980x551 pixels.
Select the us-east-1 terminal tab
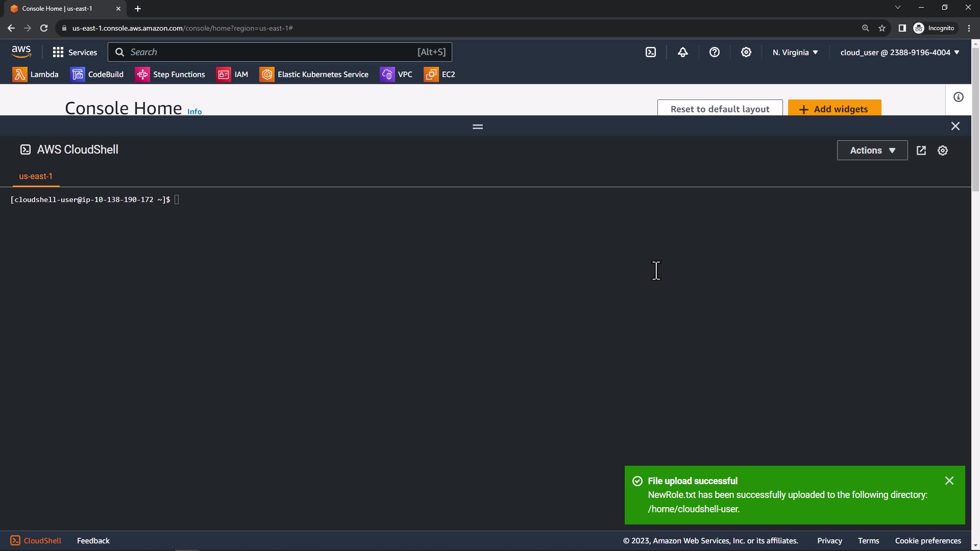click(36, 176)
